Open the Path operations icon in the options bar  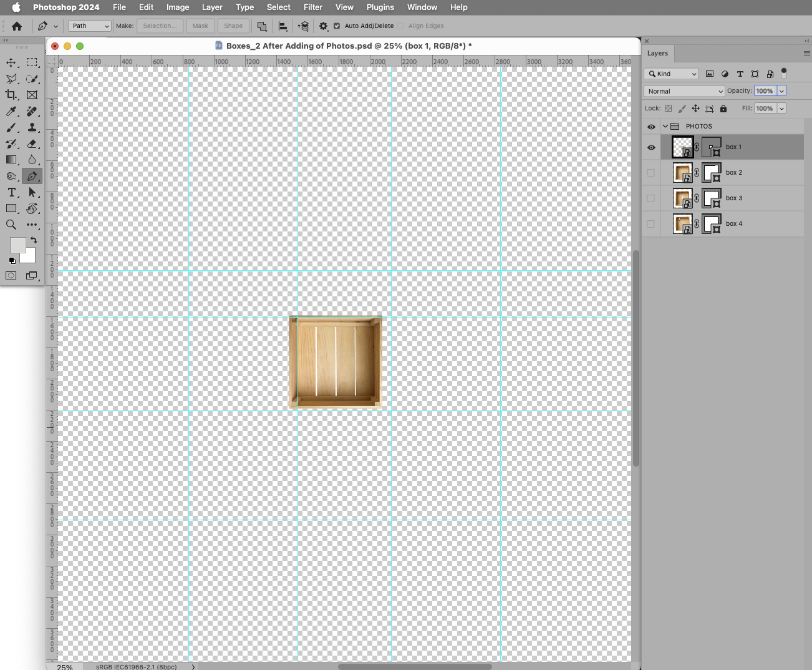[261, 26]
